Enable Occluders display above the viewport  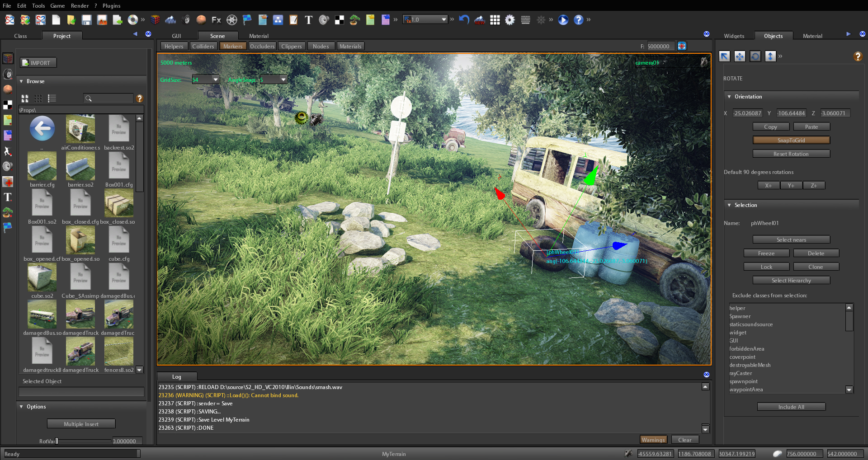pyautogui.click(x=262, y=46)
